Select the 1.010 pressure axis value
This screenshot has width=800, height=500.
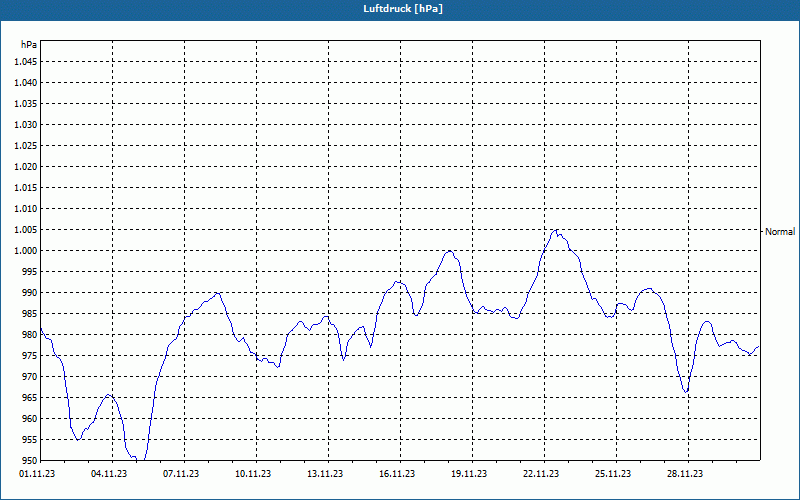coord(26,209)
